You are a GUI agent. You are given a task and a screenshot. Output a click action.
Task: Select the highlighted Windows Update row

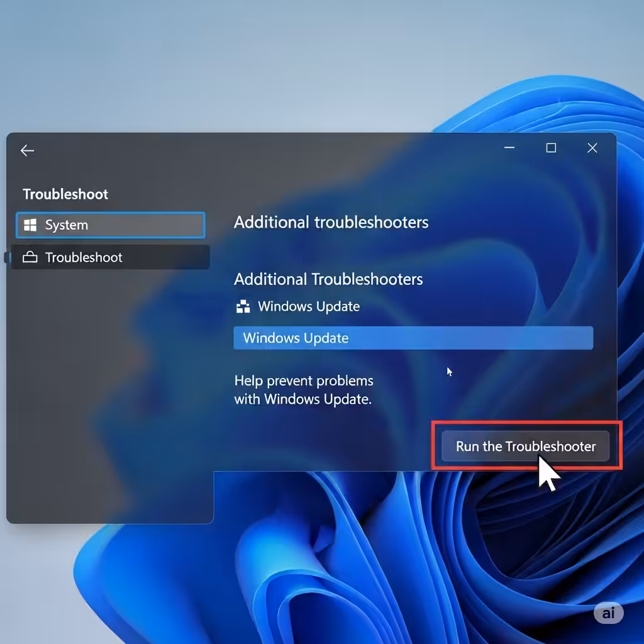(x=413, y=338)
